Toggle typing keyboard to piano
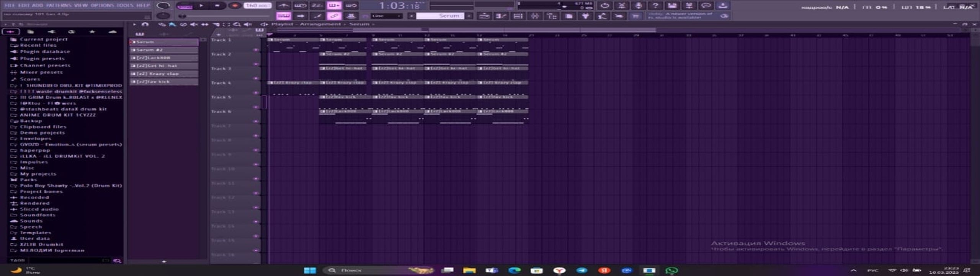The width and height of the screenshot is (980, 276). pyautogui.click(x=283, y=16)
